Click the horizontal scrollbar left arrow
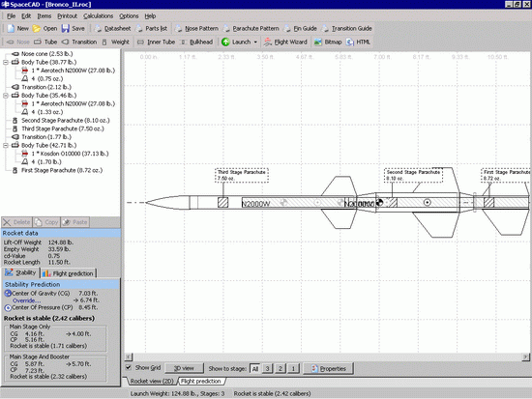The height and width of the screenshot is (399, 532). click(129, 356)
